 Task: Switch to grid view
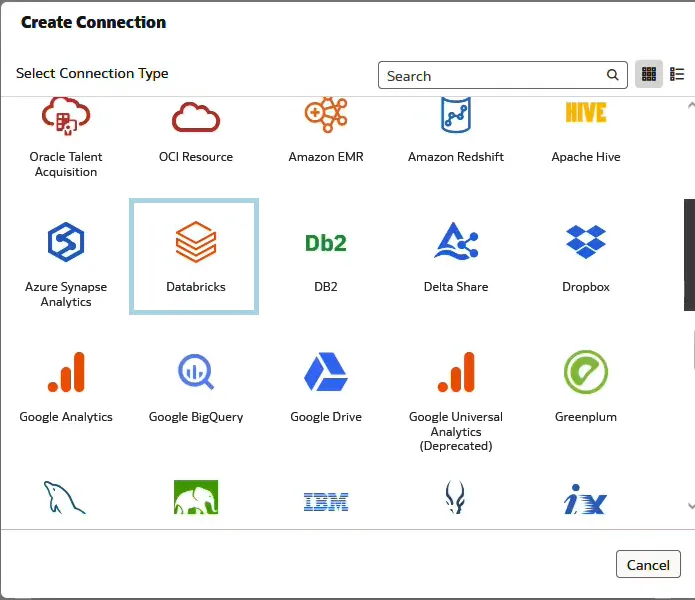click(649, 74)
